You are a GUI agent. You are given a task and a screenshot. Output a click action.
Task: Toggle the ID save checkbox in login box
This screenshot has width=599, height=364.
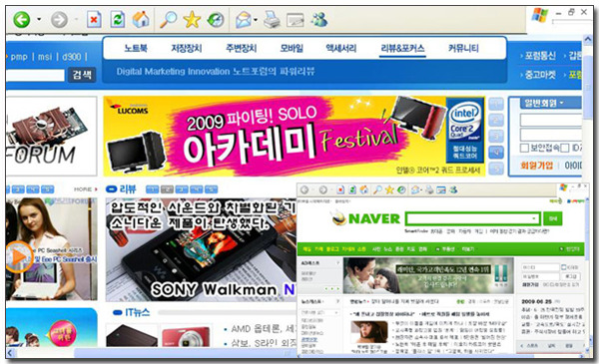coord(565,148)
